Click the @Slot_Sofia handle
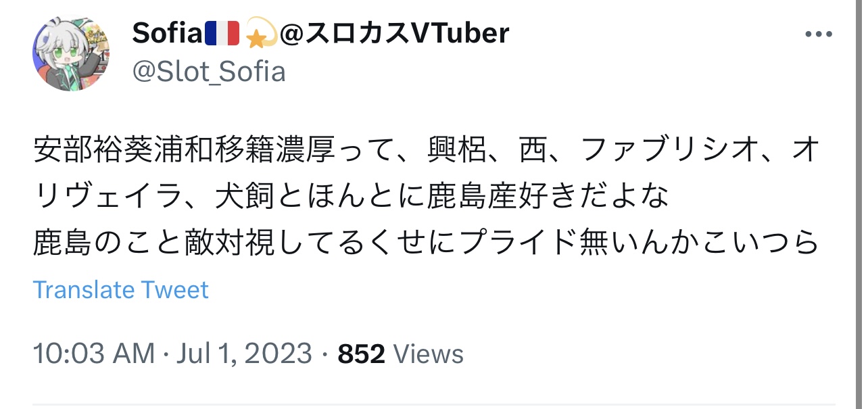868x409 pixels. (209, 71)
